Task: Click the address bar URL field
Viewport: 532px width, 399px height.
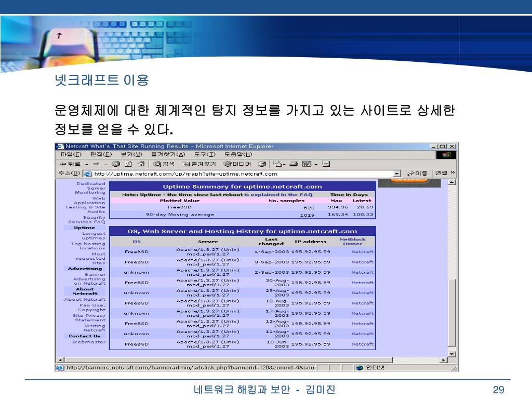Action: pyautogui.click(x=243, y=174)
